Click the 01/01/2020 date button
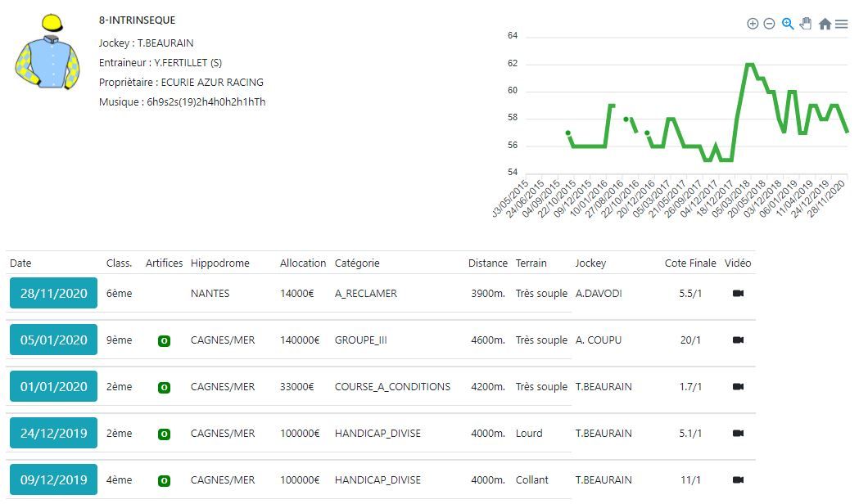868x504 pixels. [53, 387]
